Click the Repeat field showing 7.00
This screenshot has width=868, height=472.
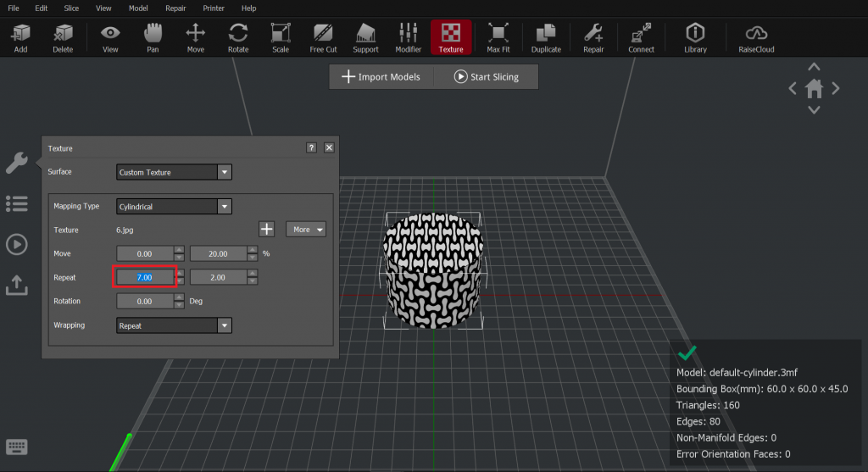144,277
